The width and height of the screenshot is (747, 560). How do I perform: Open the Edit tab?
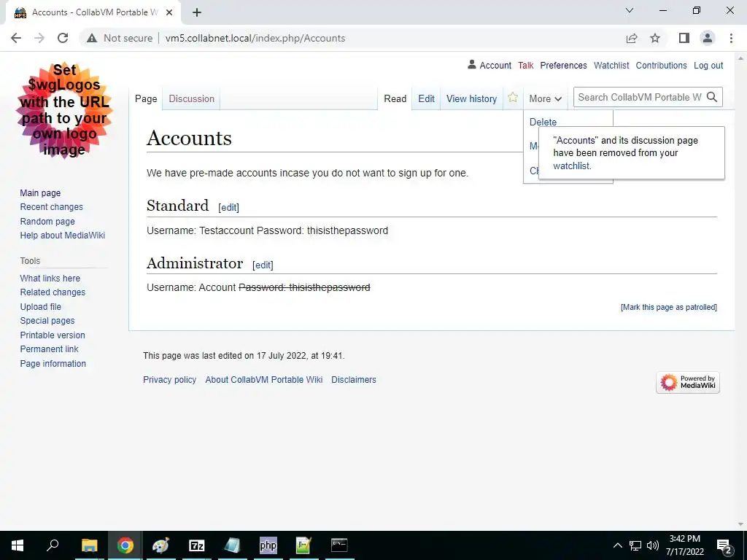tap(426, 98)
